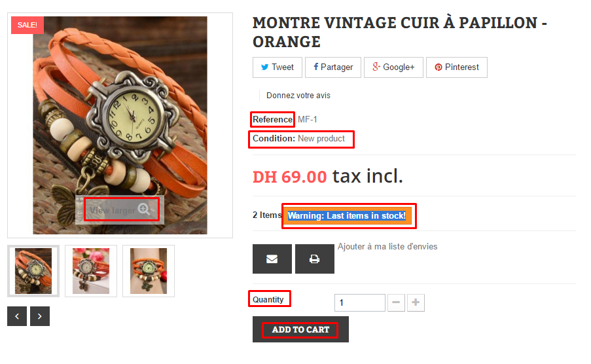Select the third thumbnail on wrist
This screenshot has height=364, width=591.
pyautogui.click(x=149, y=271)
